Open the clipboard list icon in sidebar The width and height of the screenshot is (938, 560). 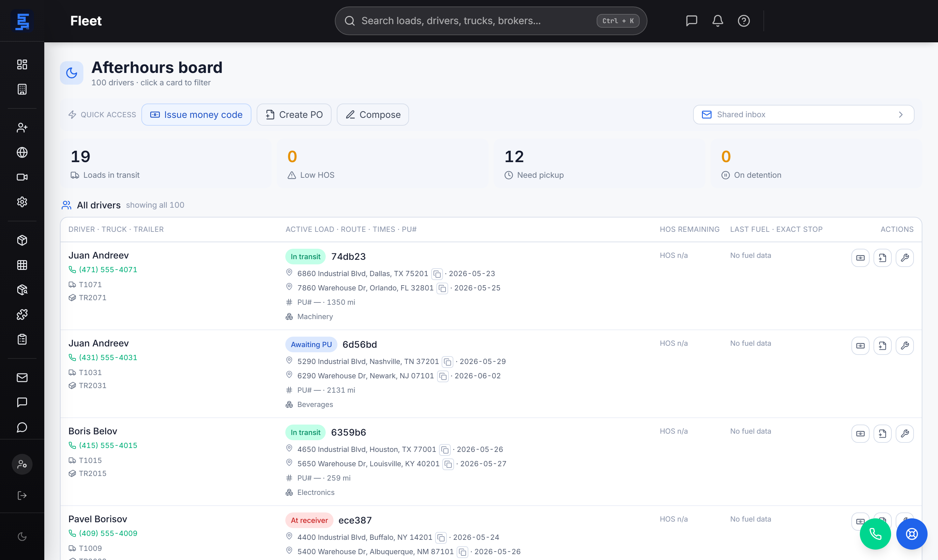(x=22, y=339)
